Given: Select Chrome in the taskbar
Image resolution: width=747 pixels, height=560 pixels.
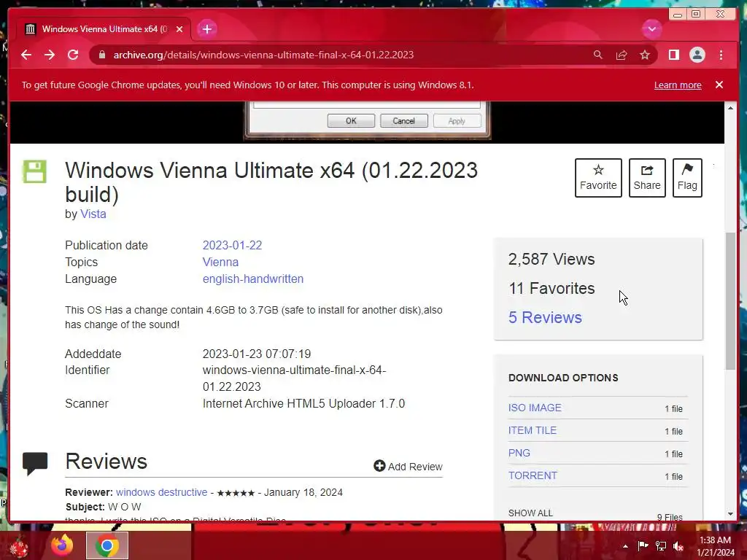Looking at the screenshot, I should point(107,545).
